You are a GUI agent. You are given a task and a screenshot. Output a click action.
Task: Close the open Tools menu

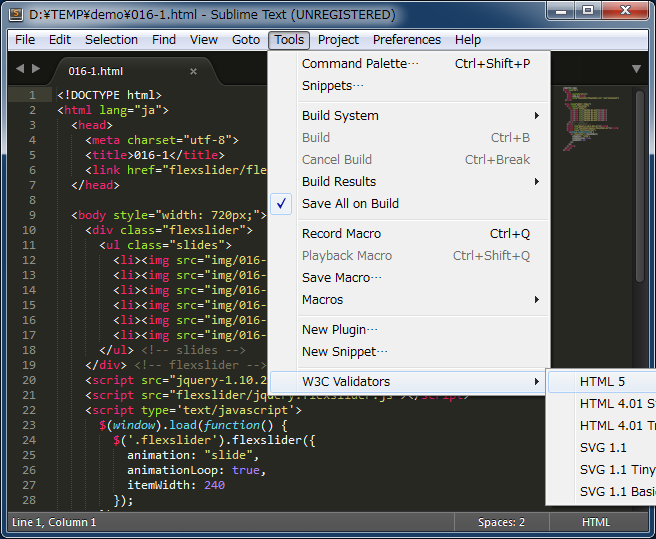coord(289,40)
